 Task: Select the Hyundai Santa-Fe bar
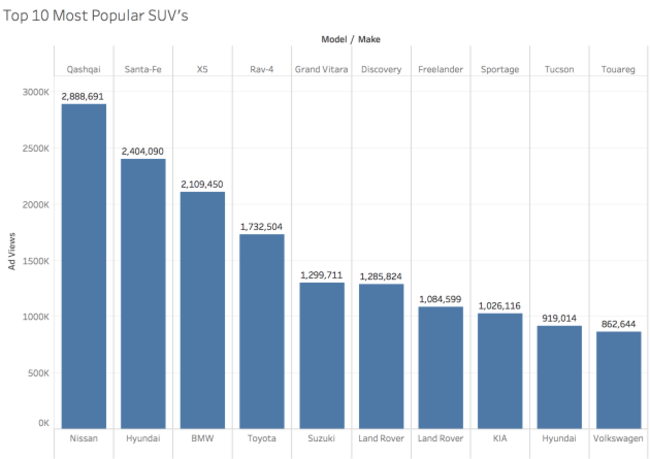point(143,292)
